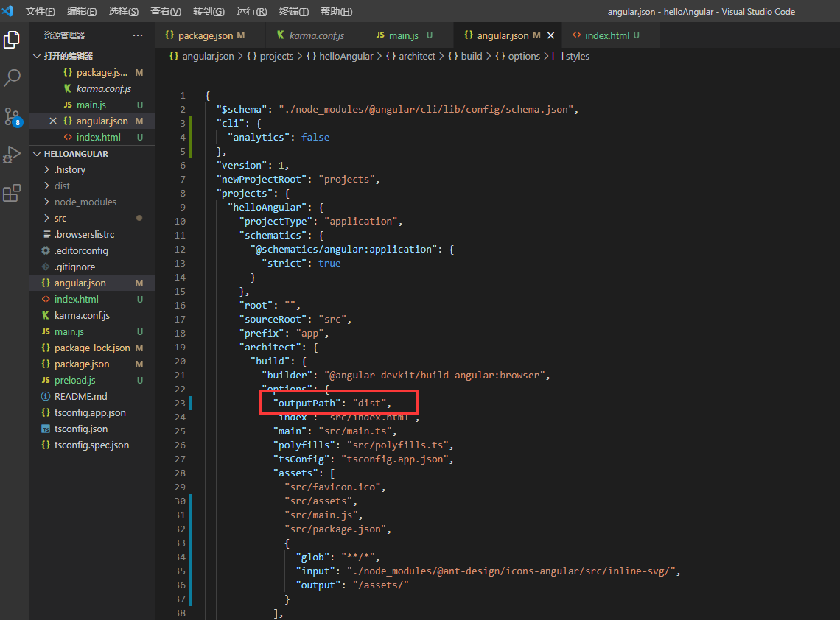Open main.js in the HELLOANGULAR file tree
840x620 pixels.
click(x=92, y=332)
